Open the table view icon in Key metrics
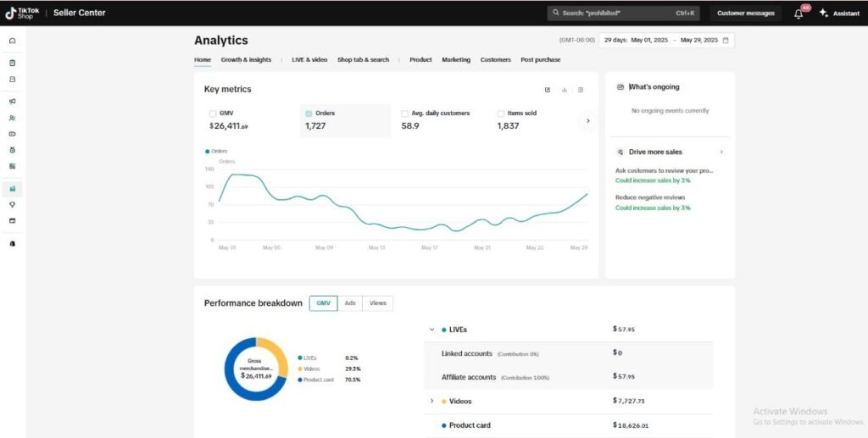Screen dimensions: 868x438 tap(581, 90)
